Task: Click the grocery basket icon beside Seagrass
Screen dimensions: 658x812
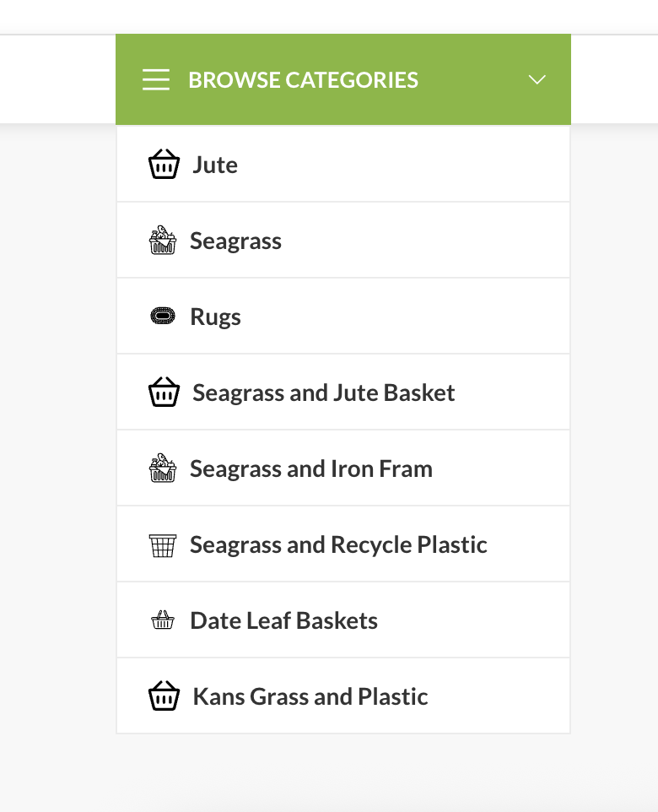Action: [163, 241]
